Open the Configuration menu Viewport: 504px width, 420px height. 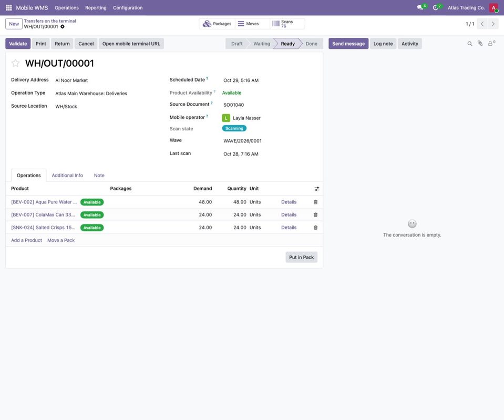128,8
